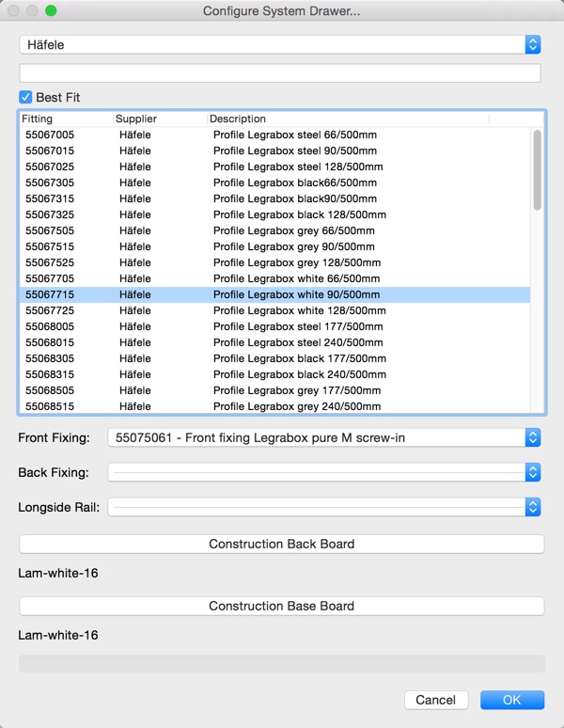564x728 pixels.
Task: Open the Häfele supplier dropdown
Action: click(x=280, y=44)
